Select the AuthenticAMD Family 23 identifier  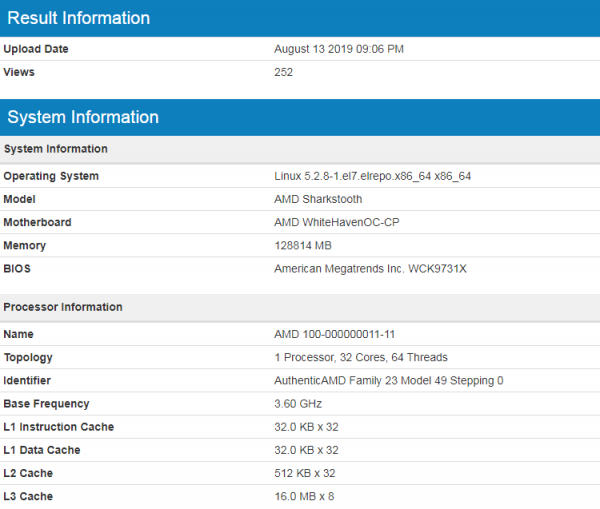point(389,381)
